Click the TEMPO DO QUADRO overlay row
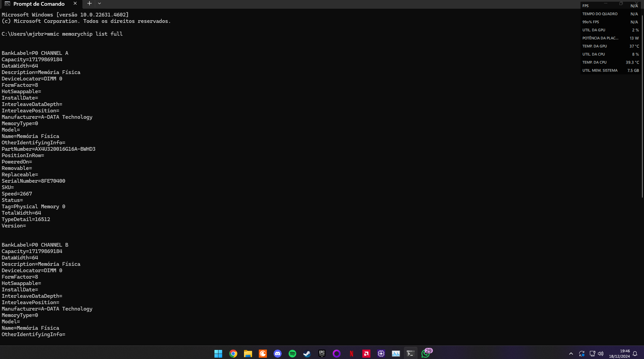 [x=610, y=14]
